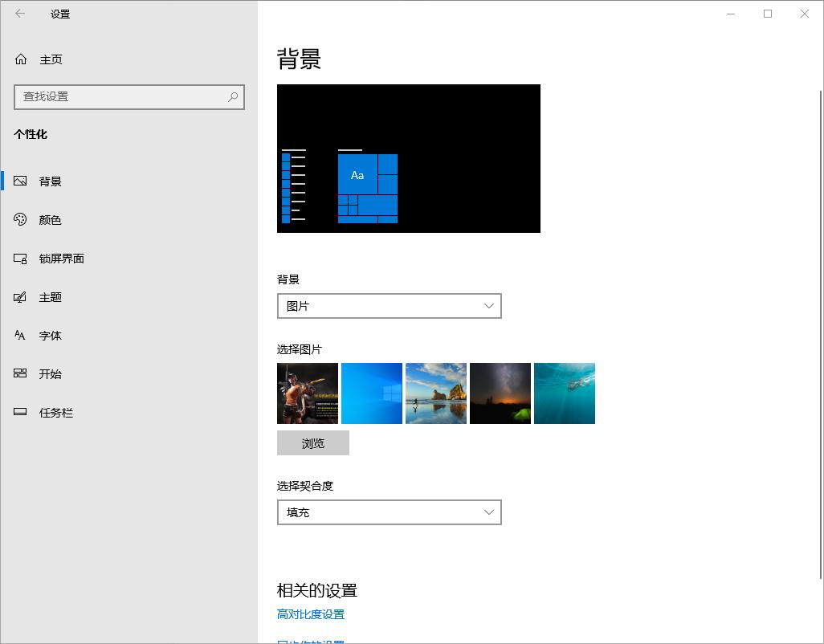Click the home icon next to 主页
824x644 pixels.
[x=19, y=59]
